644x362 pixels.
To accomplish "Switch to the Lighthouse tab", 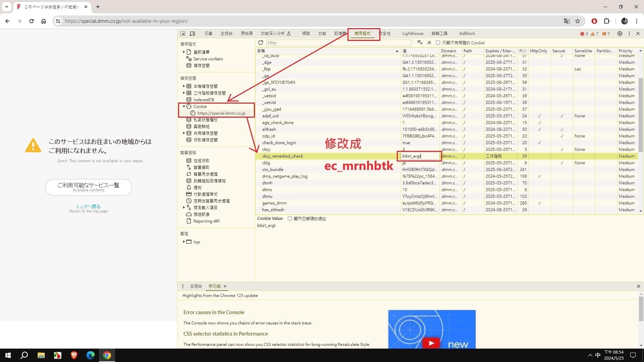I will point(413,34).
